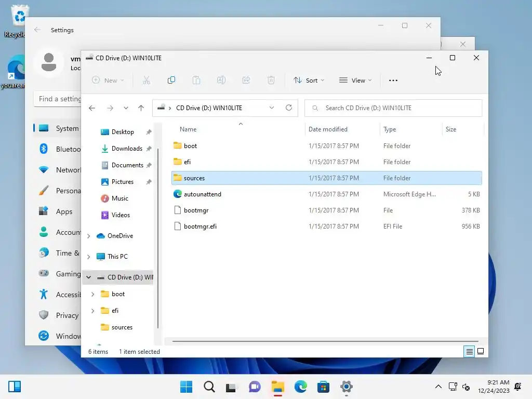532x399 pixels.
Task: Open the clock and date in taskbar
Action: click(x=494, y=387)
